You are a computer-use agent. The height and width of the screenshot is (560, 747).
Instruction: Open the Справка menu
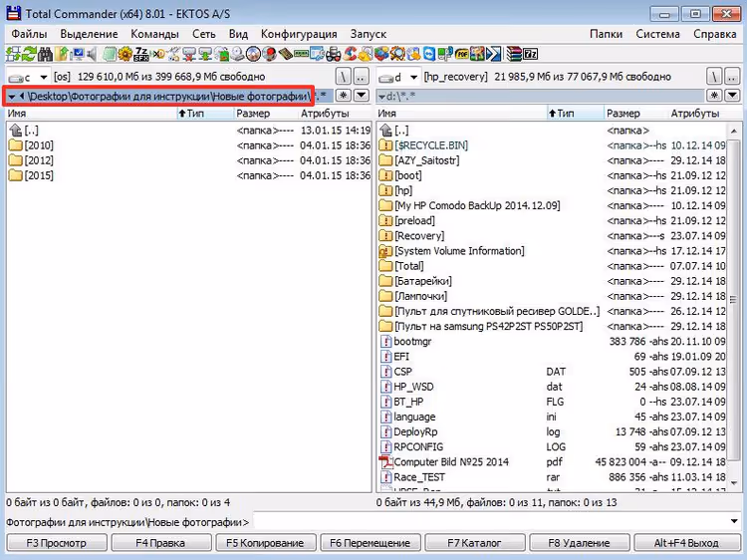click(x=714, y=34)
